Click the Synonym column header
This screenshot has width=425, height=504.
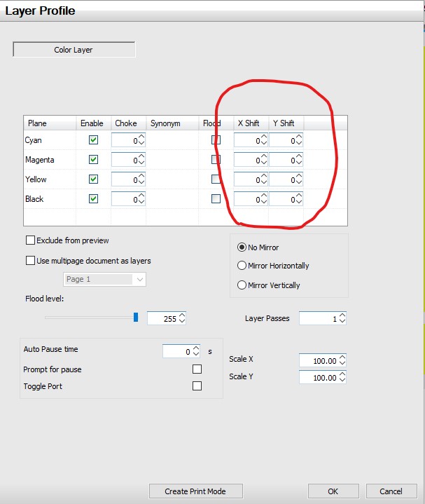[172, 123]
